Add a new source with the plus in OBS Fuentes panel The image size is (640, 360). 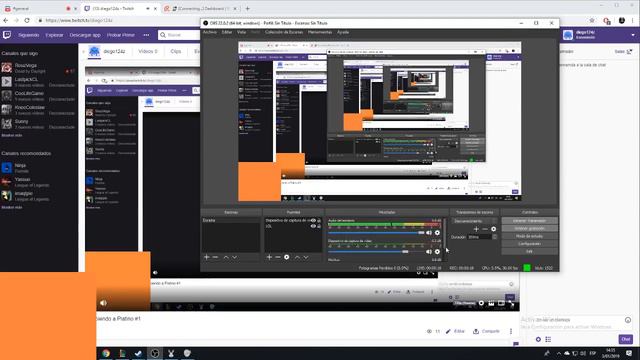(x=269, y=257)
